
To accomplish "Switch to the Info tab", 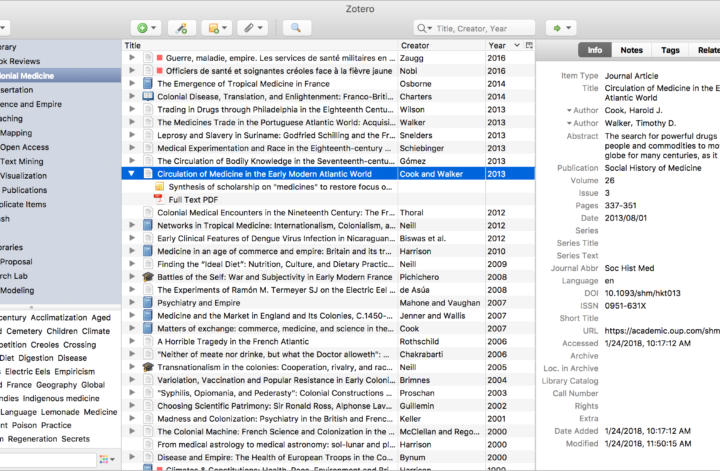I will (595, 50).
